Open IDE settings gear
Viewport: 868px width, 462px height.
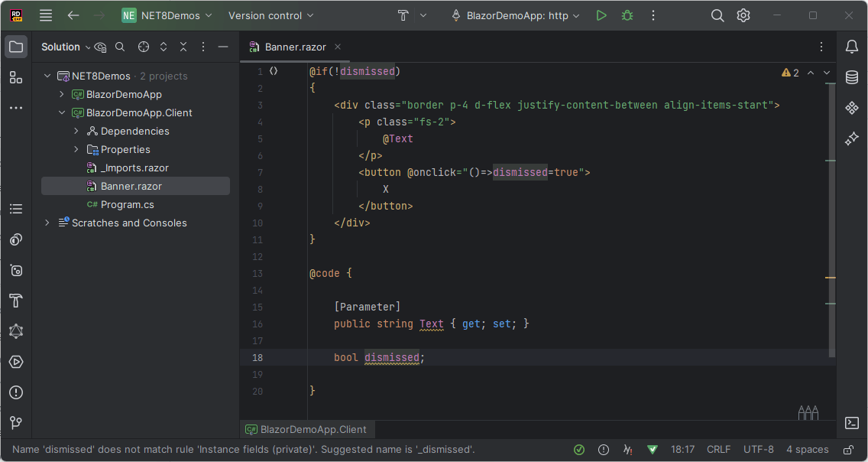point(743,15)
